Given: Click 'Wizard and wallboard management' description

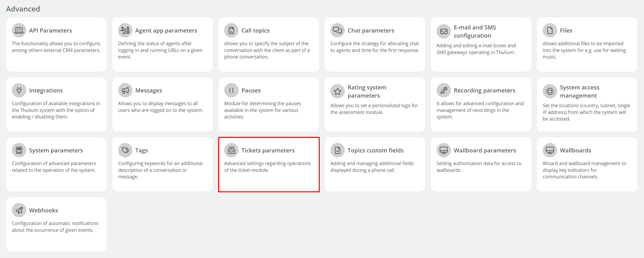Looking at the screenshot, I should point(584,170).
